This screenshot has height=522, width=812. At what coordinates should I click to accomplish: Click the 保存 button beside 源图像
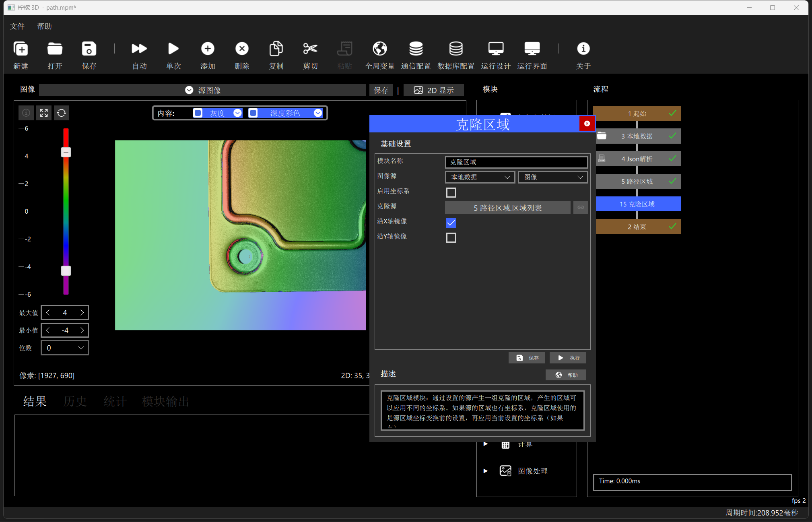click(381, 90)
